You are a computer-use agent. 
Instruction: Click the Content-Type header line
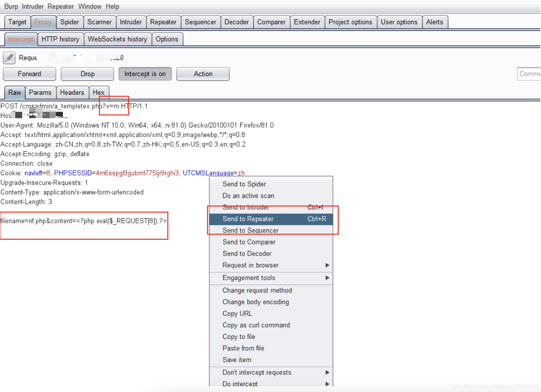point(72,192)
